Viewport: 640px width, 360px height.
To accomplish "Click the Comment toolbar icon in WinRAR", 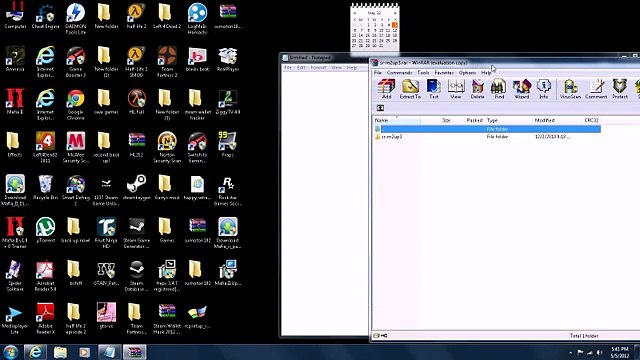I will coord(596,89).
